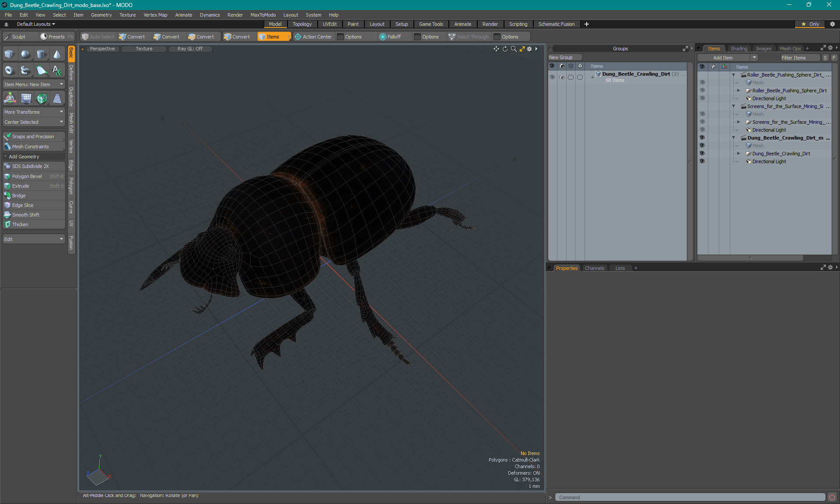Click the viewport zoom magnifier icon
Image resolution: width=840 pixels, height=504 pixels.
coord(514,49)
